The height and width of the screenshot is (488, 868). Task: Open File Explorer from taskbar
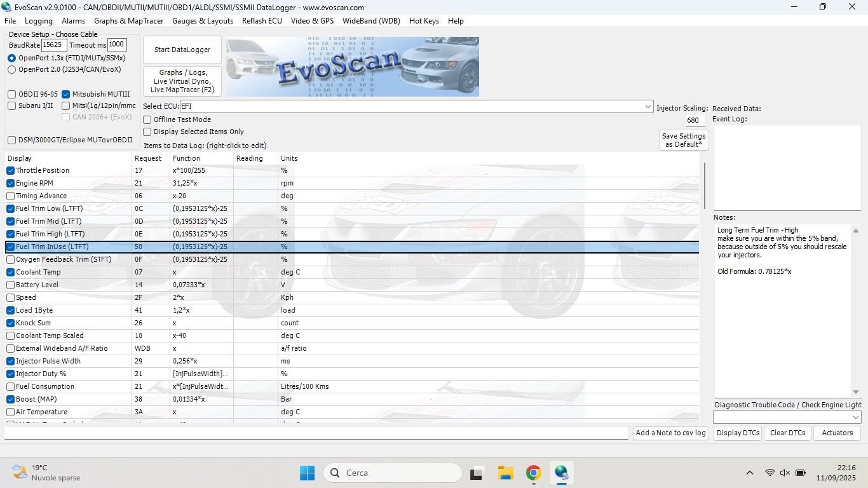505,473
